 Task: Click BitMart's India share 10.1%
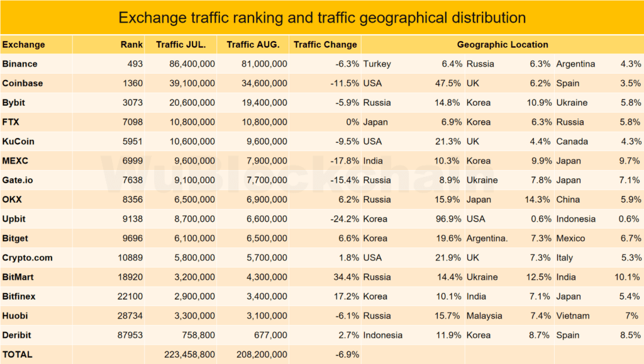(x=627, y=277)
